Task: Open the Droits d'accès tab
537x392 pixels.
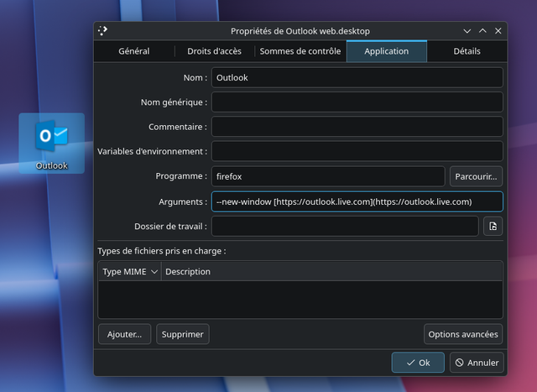Action: [x=215, y=51]
